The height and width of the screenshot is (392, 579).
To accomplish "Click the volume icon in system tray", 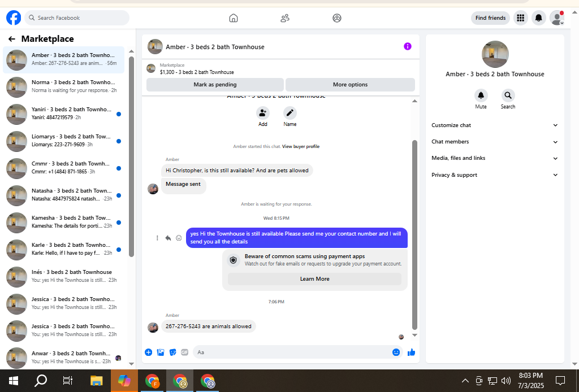I will pos(506,381).
